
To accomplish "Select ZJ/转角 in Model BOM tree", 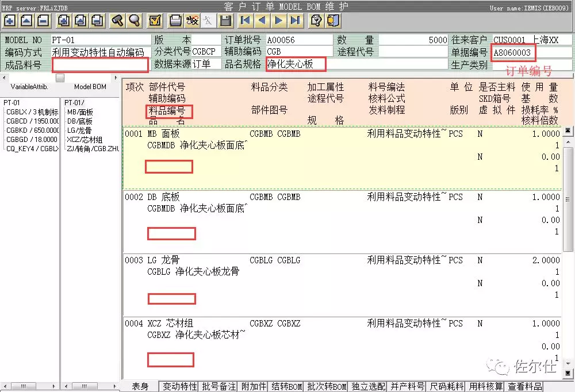I will (93, 148).
